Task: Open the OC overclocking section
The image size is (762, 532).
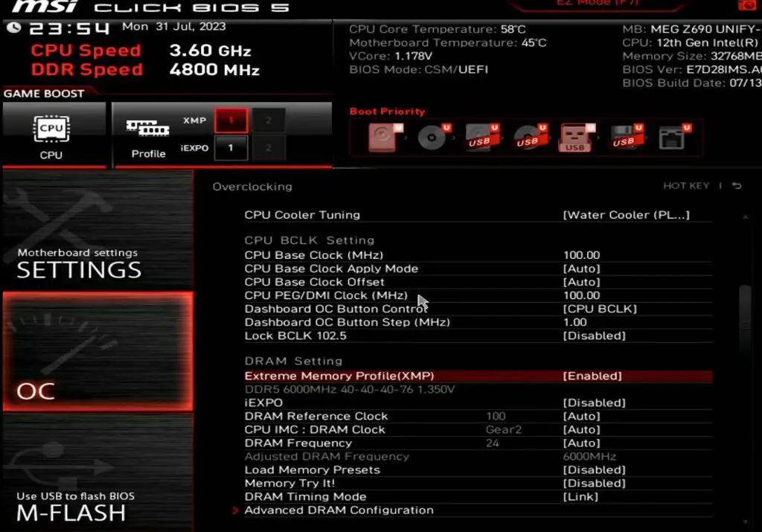Action: point(97,352)
